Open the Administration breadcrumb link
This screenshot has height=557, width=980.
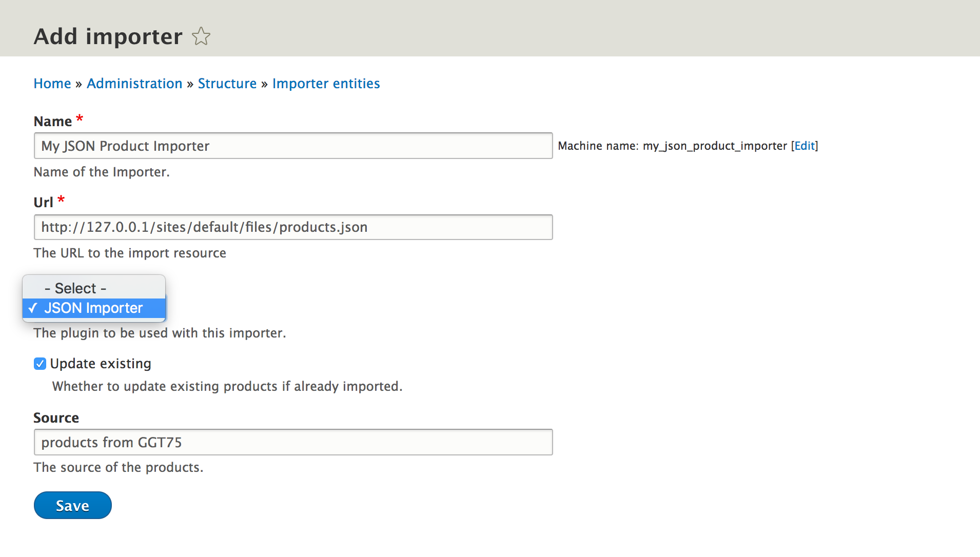134,84
